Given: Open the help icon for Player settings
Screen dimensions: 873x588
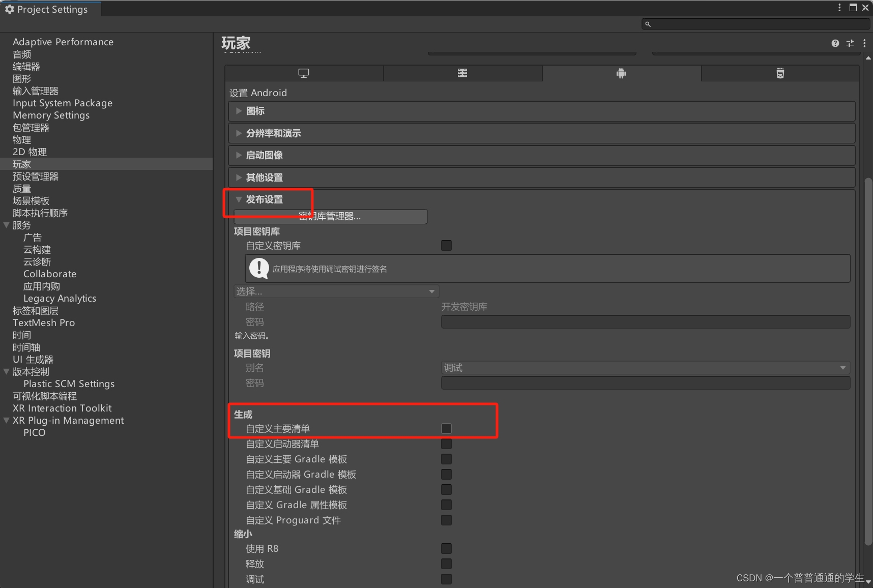Looking at the screenshot, I should click(x=835, y=43).
